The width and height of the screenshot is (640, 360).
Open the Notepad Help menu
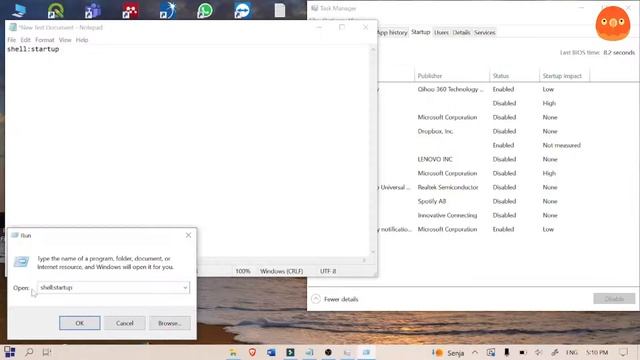(82, 40)
